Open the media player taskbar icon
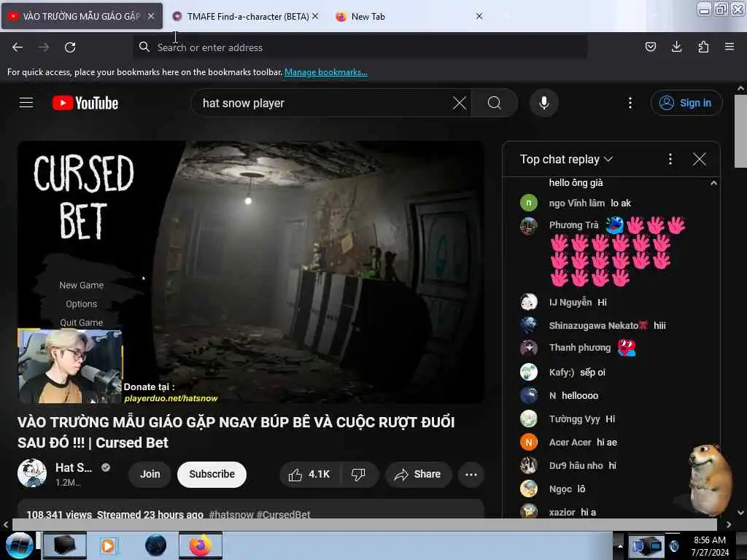Screen dimensions: 747x560 [x=108, y=545]
